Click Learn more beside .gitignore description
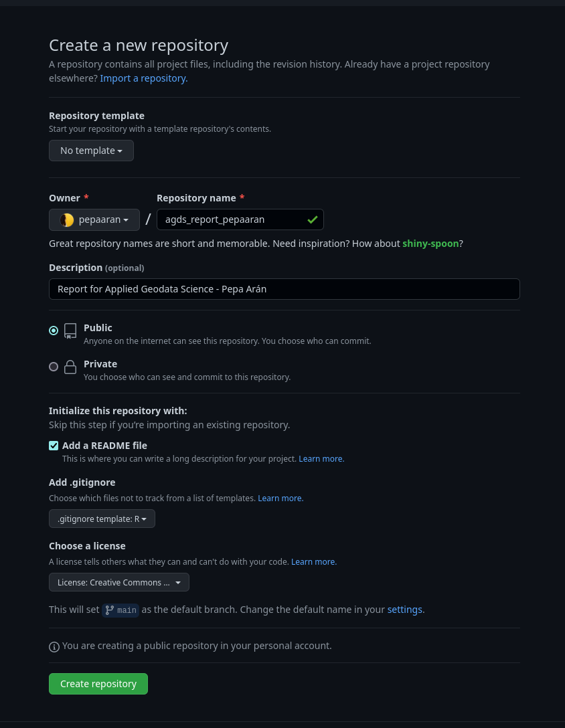Viewport: 565px width, 728px height. [x=280, y=498]
